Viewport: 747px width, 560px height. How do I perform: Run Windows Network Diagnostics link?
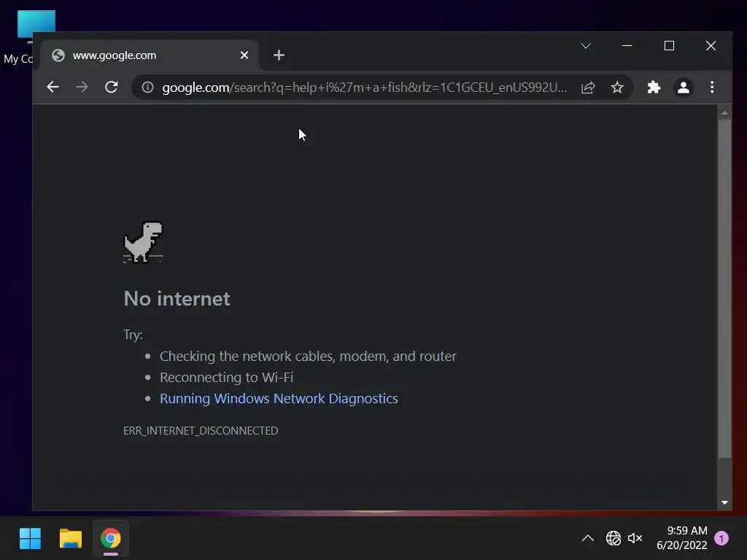click(279, 399)
